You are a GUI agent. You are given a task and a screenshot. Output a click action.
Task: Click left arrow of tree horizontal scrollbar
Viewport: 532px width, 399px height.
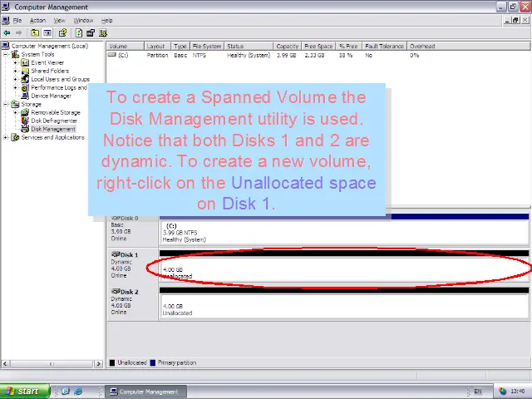[x=5, y=364]
